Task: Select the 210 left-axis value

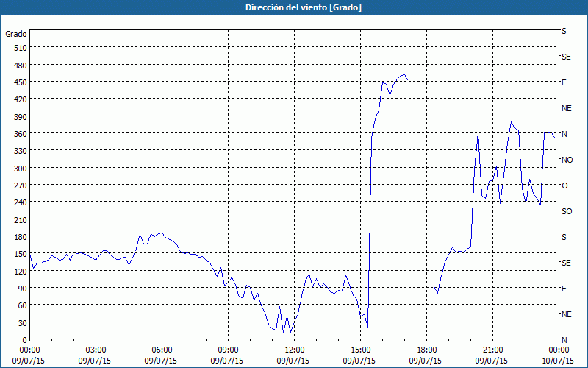Action: [21, 219]
